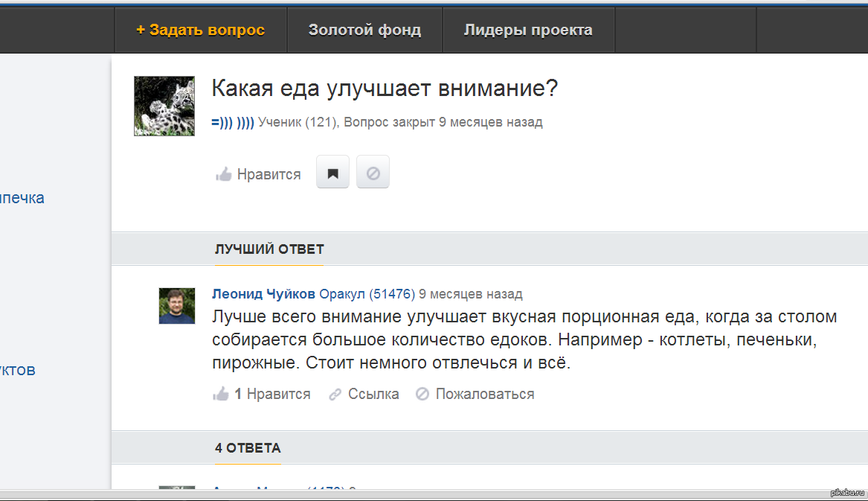The image size is (868, 501).
Task: Like the best answer with '1 Нравится'
Action: 272,395
